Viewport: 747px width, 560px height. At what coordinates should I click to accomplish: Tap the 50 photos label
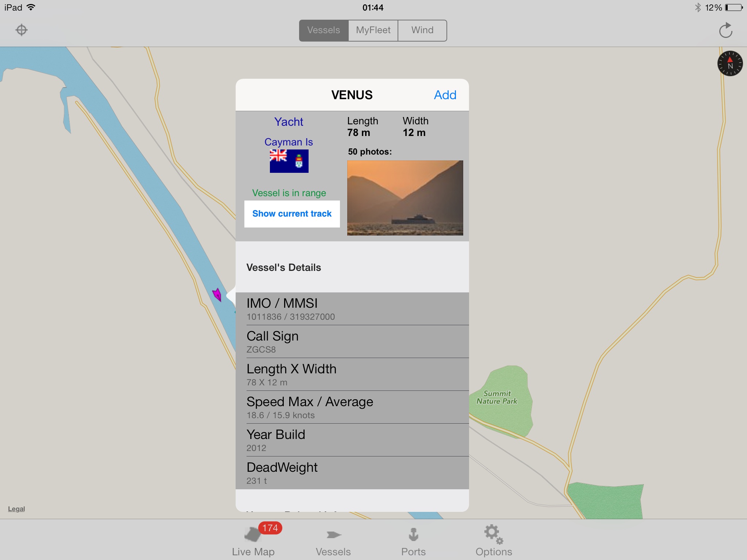[x=370, y=152]
